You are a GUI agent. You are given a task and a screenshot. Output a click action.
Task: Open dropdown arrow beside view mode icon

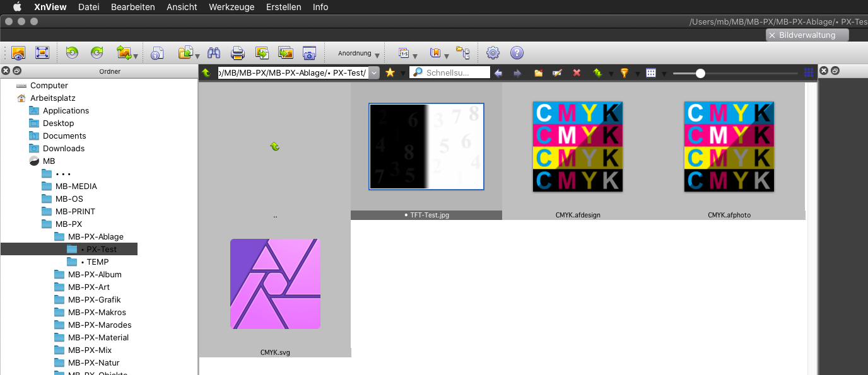[x=664, y=74]
